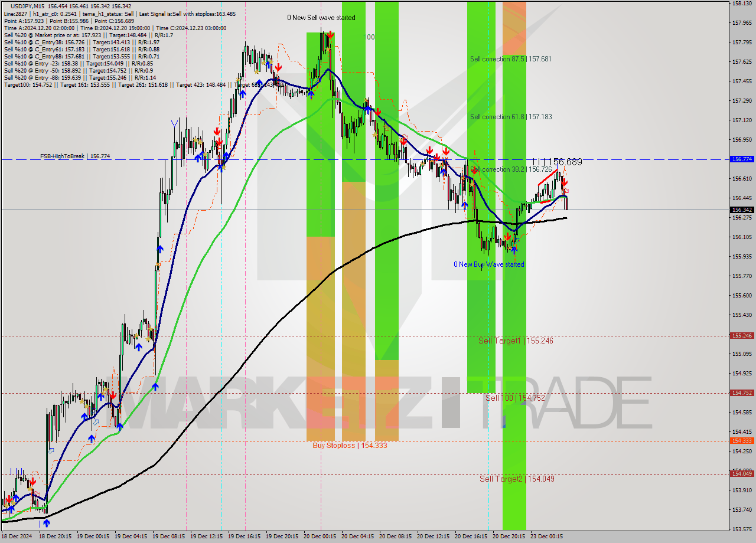The image size is (756, 543).
Task: Click the red 154.333 price tag on axis
Action: pyautogui.click(x=742, y=440)
